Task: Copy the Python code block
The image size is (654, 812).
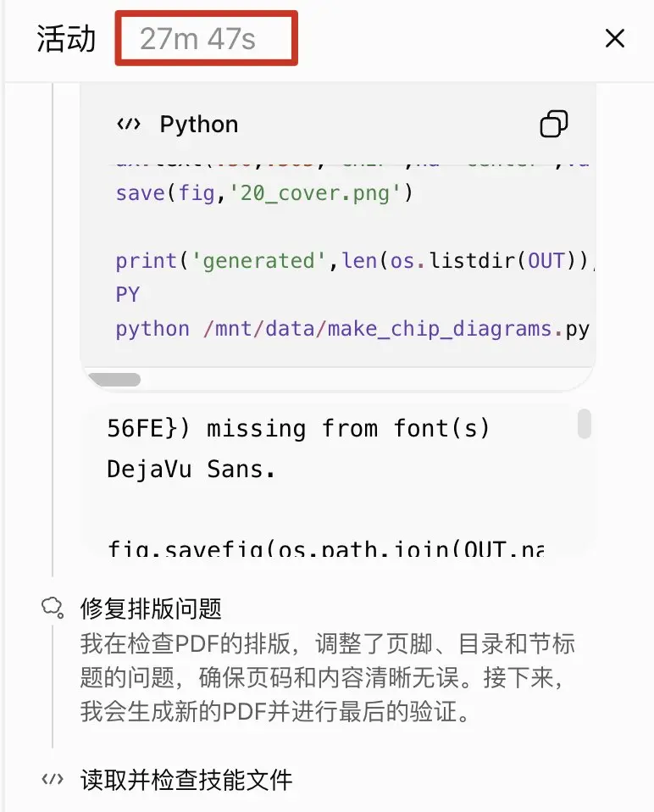Action: [x=554, y=124]
